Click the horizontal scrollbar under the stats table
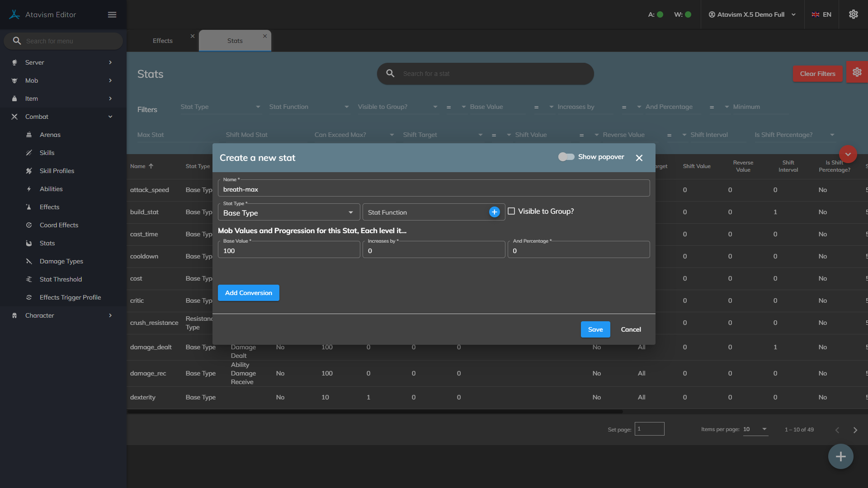Image resolution: width=868 pixels, height=488 pixels. click(x=375, y=412)
